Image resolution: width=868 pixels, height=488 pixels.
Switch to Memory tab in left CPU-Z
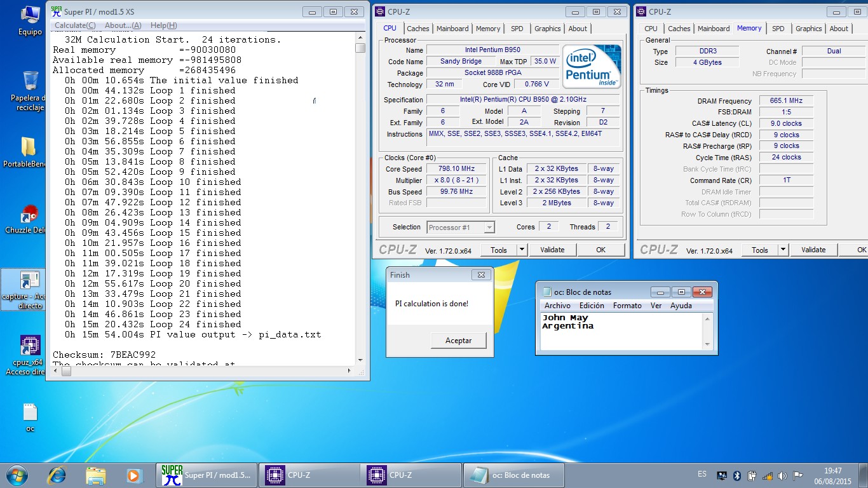tap(488, 29)
